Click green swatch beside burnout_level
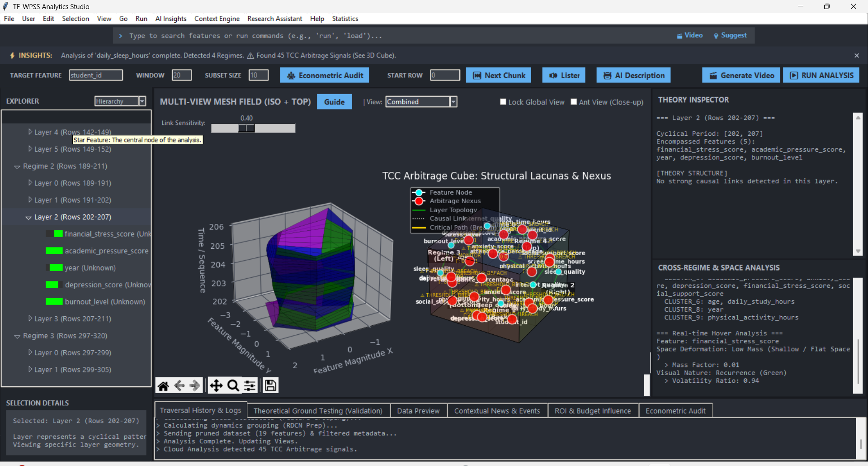Viewport: 868px width, 466px height. tap(54, 302)
